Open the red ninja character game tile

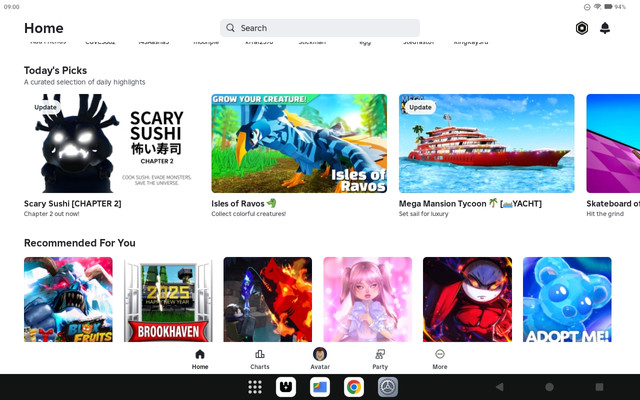pyautogui.click(x=467, y=299)
